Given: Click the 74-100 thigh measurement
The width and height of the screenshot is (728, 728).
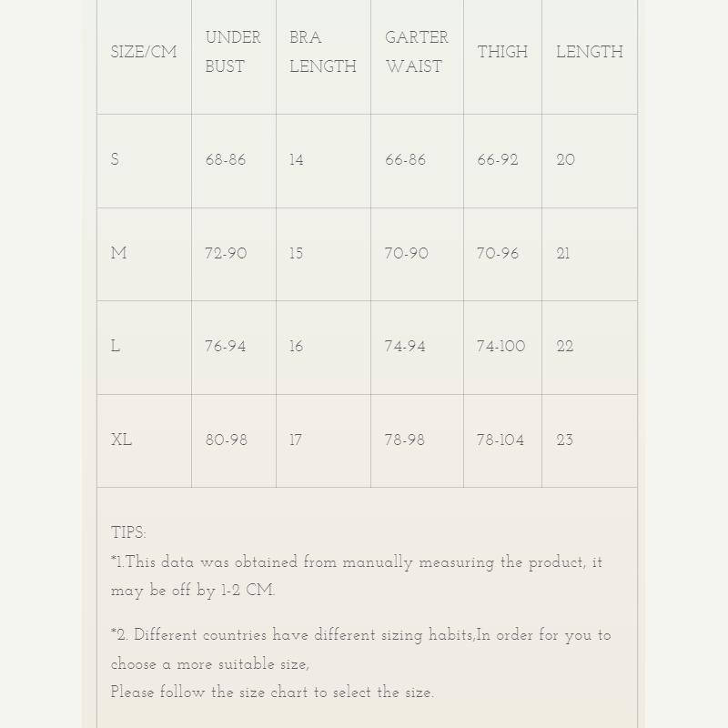Looking at the screenshot, I should (500, 347).
